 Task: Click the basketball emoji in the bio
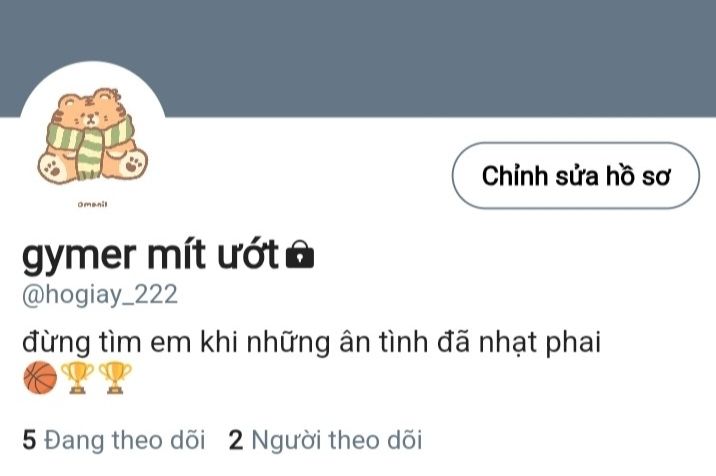coord(40,378)
